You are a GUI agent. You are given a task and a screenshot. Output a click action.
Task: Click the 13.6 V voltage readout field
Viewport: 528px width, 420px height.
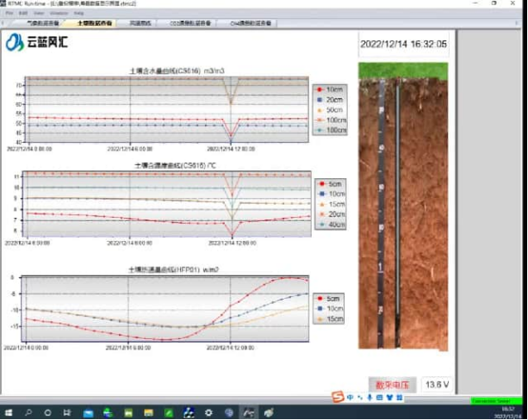tap(436, 384)
